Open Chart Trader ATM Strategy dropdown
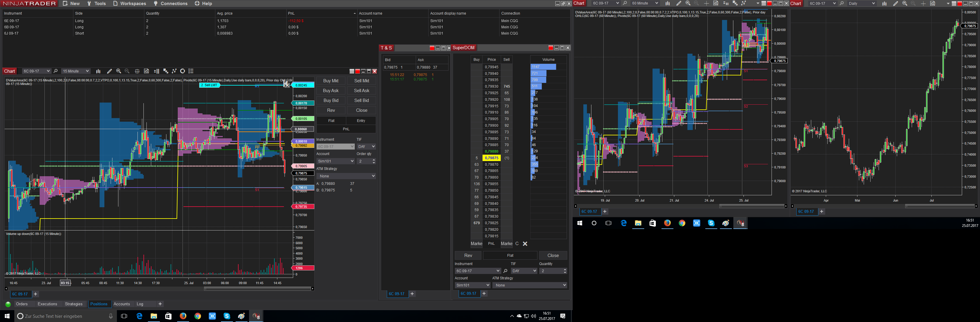 click(346, 176)
